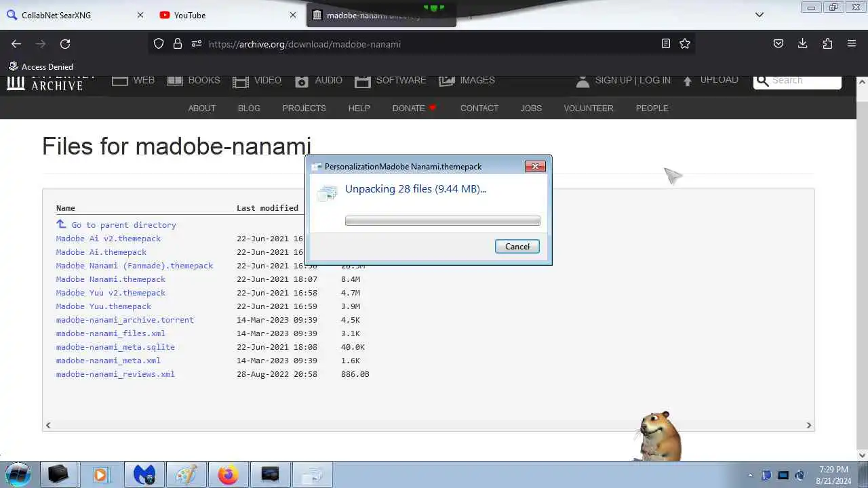This screenshot has height=488, width=868.
Task: Open the AUDIO media menu
Action: (x=319, y=81)
